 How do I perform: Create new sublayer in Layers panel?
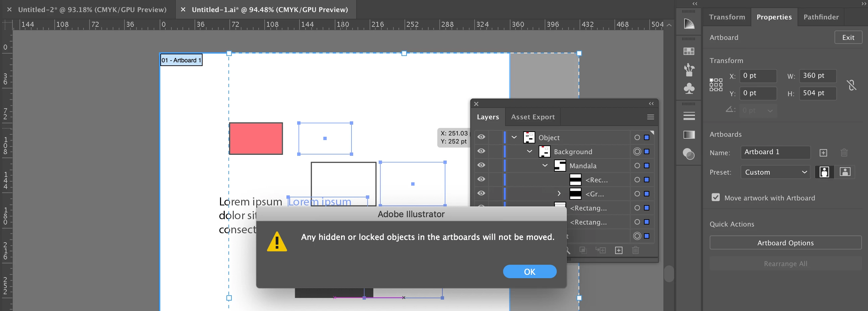pos(600,250)
